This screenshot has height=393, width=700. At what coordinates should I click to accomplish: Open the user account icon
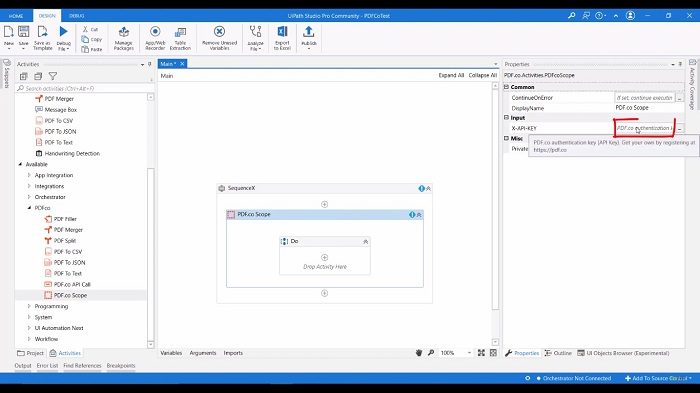click(x=630, y=16)
